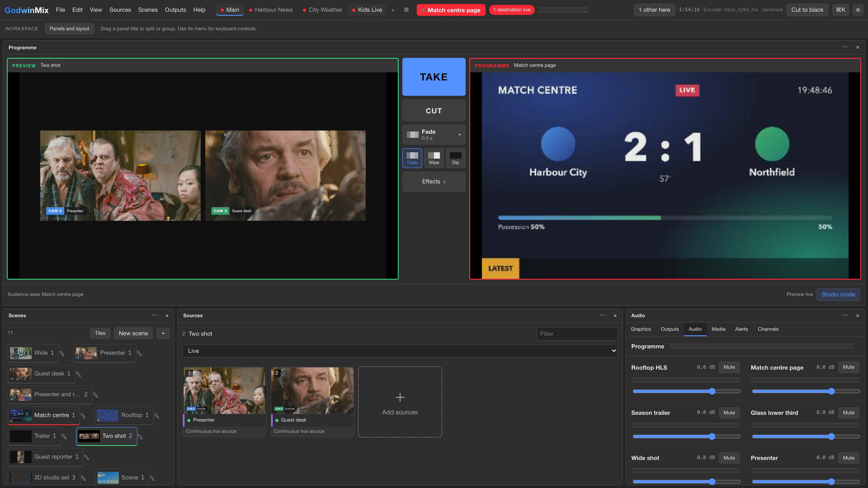This screenshot has height=488, width=868.
Task: Select the Fade transition type
Action: [x=412, y=158]
